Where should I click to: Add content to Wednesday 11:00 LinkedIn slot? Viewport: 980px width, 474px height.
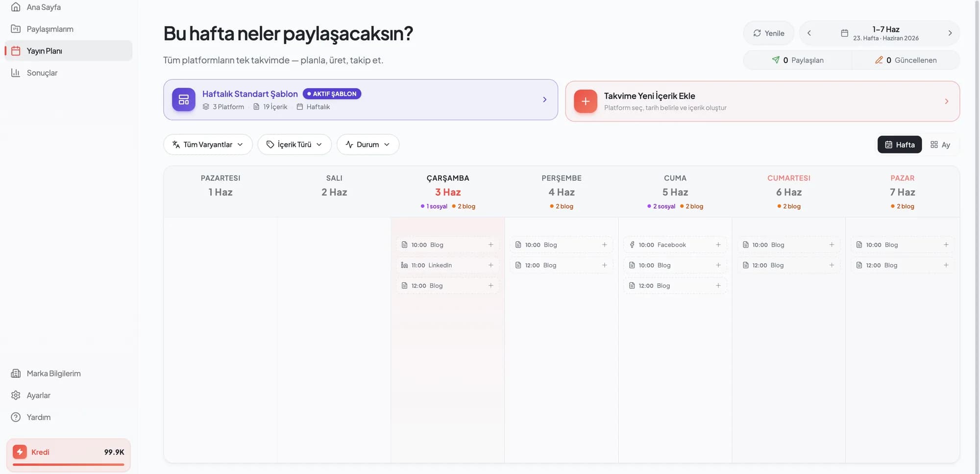490,265
